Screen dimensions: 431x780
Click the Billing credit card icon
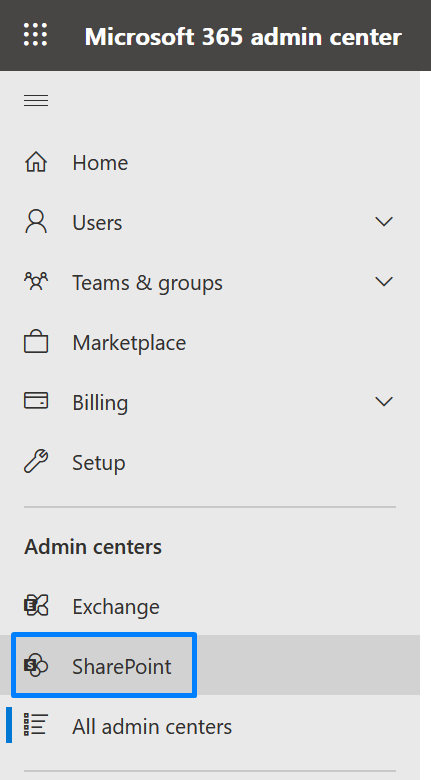coord(36,401)
